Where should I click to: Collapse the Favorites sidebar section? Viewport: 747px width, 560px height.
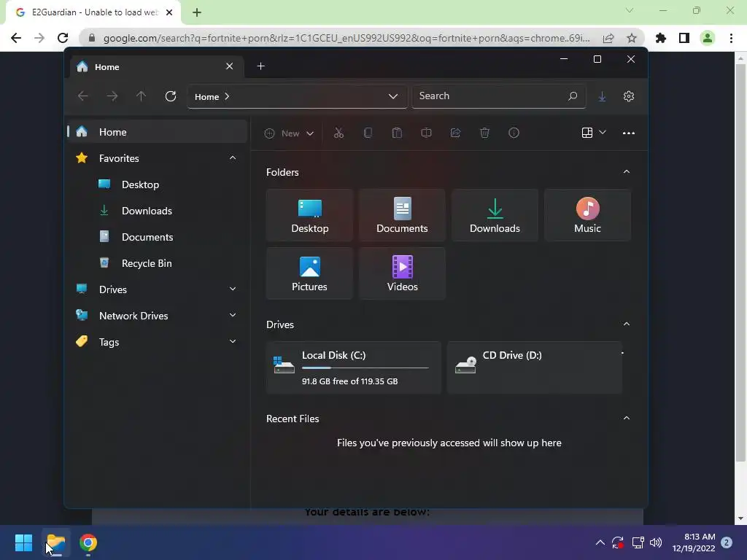pos(233,158)
